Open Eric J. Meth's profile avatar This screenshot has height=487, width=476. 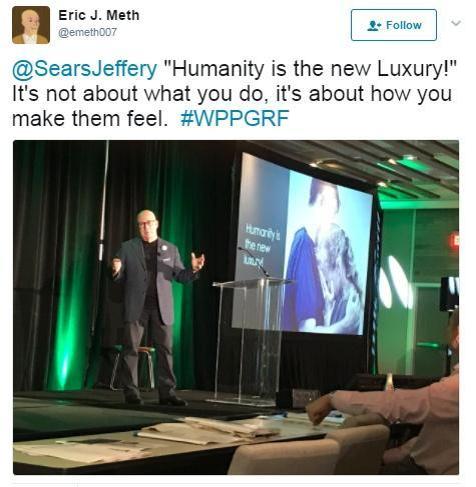coord(31,25)
